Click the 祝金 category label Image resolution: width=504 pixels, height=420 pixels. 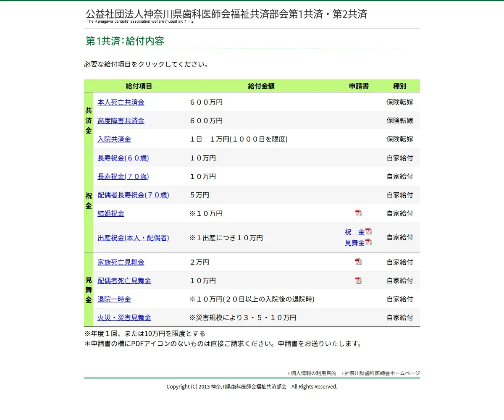pos(89,201)
